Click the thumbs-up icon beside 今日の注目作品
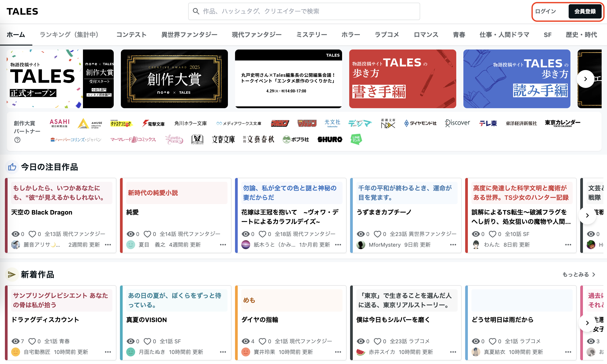The image size is (607, 364). (12, 167)
